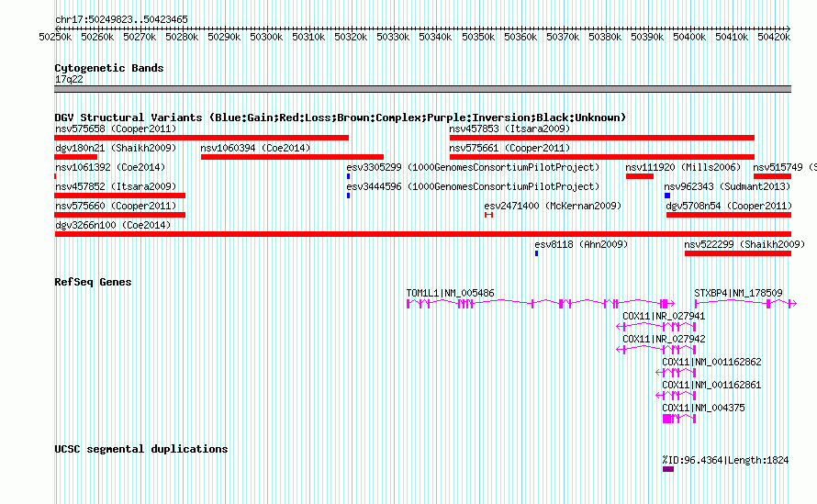Open variant nsv575658 (Cooper2011) label
This screenshot has height=504, width=817.
116,129
